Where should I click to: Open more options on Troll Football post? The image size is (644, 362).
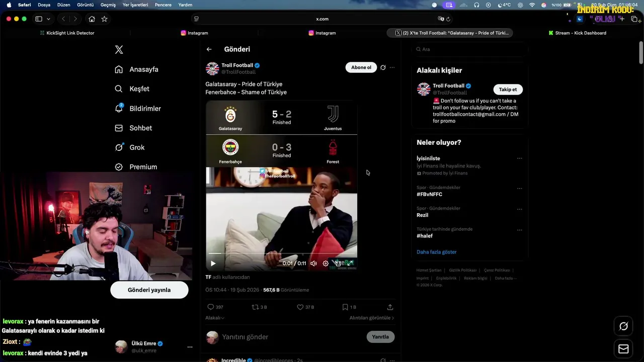(x=392, y=67)
